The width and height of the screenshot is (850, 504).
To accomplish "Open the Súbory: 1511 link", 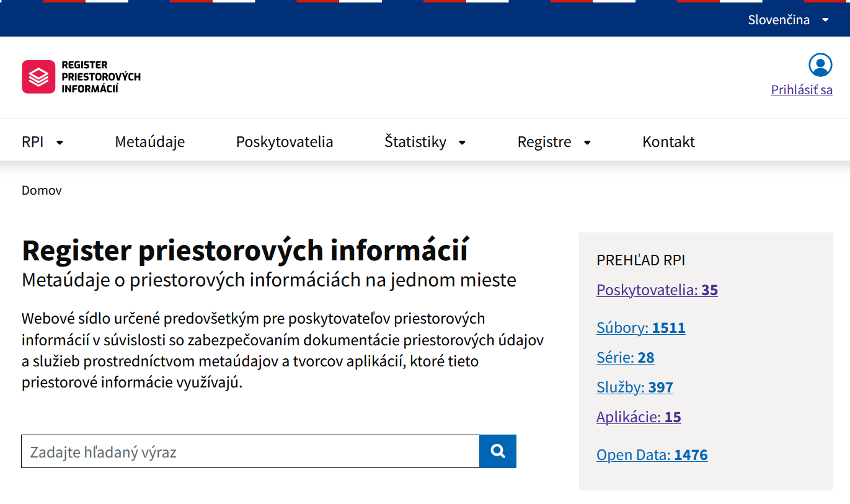I will (x=640, y=327).
